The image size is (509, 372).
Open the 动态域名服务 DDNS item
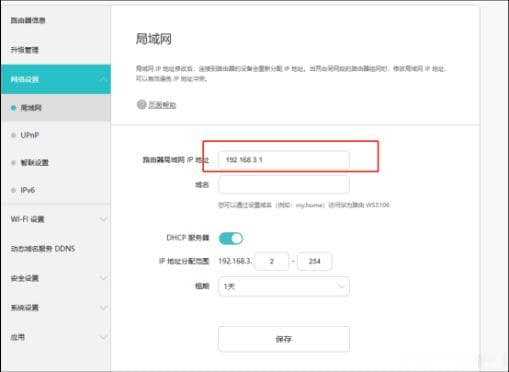[43, 249]
